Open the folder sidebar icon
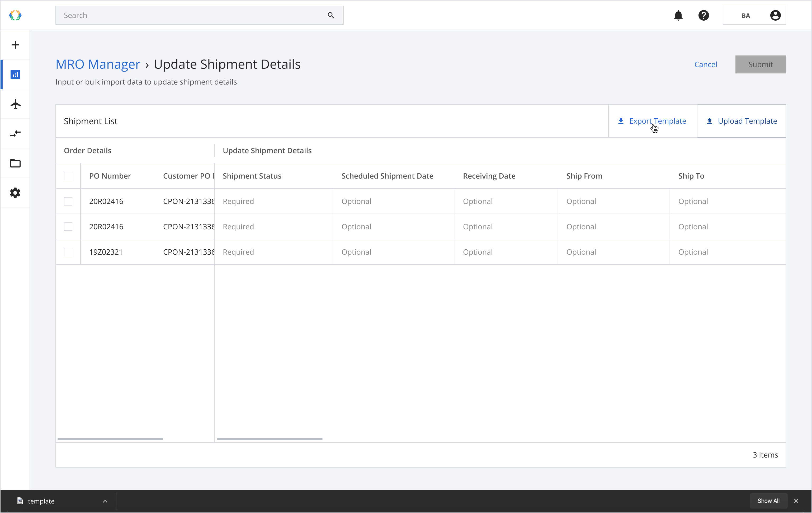The width and height of the screenshot is (812, 513). click(x=15, y=163)
